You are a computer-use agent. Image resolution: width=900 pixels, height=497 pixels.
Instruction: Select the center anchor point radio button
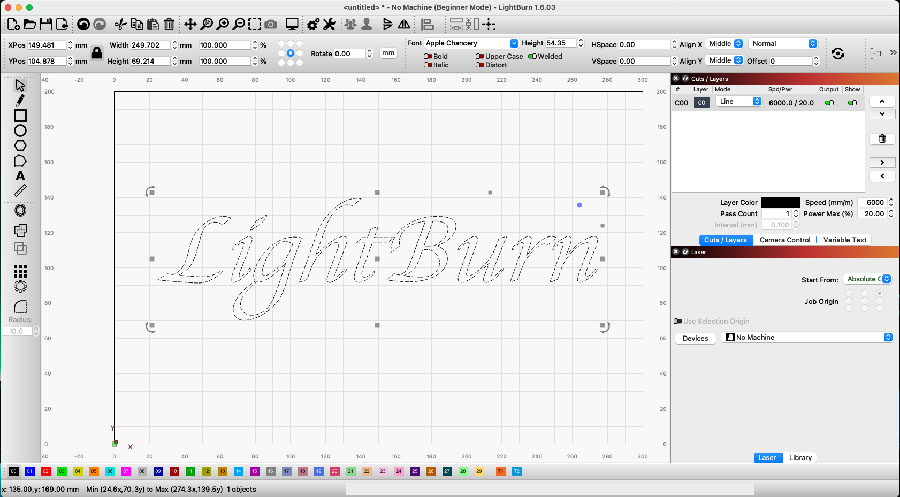point(290,53)
